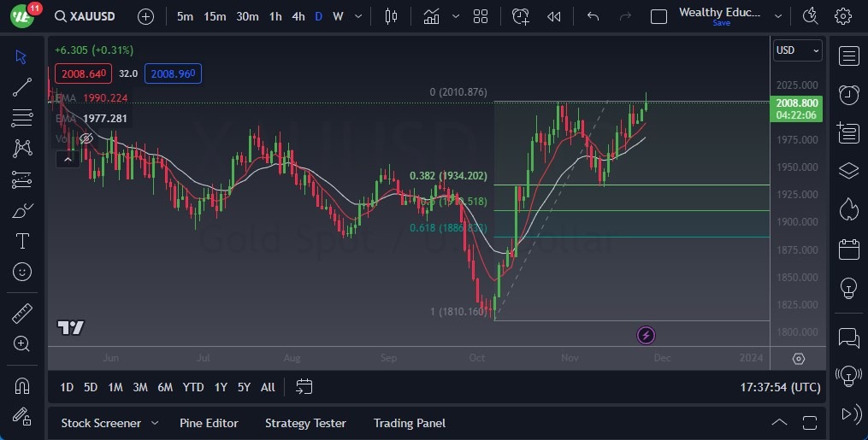Open the USD currency dropdown

(x=797, y=50)
